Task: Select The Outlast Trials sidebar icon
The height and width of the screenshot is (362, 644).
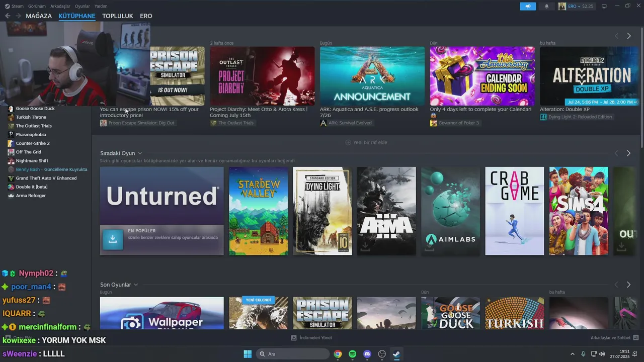Action: [x=11, y=126]
